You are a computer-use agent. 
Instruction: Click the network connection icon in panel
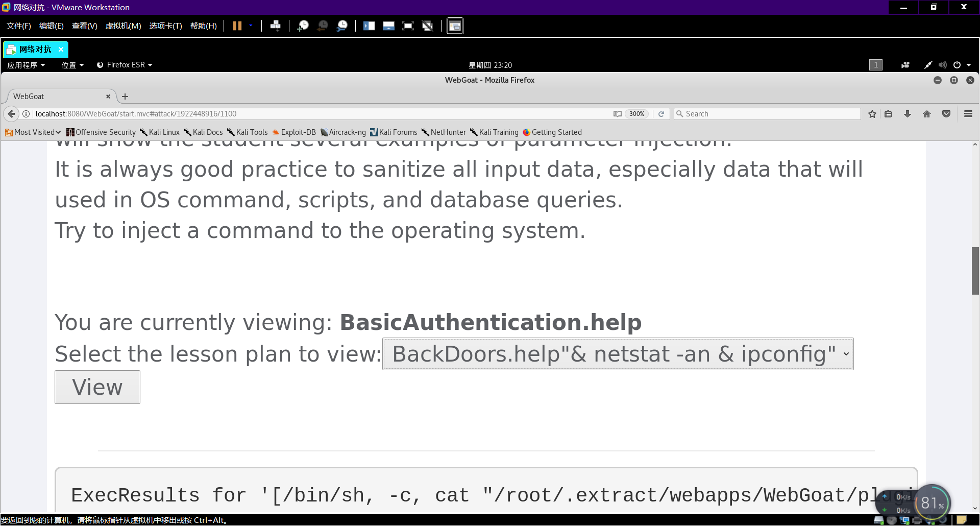928,65
